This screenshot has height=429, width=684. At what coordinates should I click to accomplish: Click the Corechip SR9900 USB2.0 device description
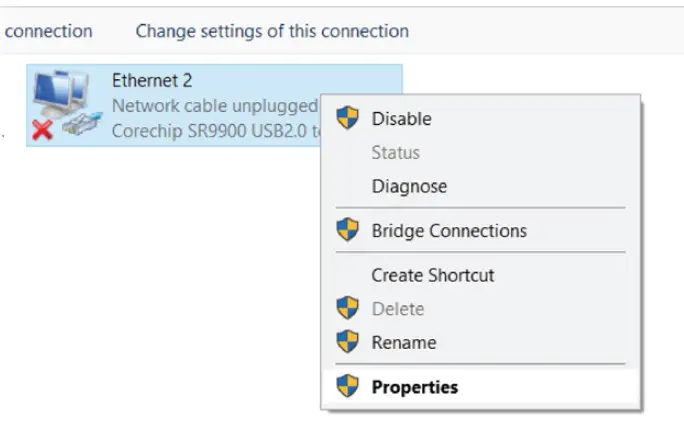click(214, 129)
